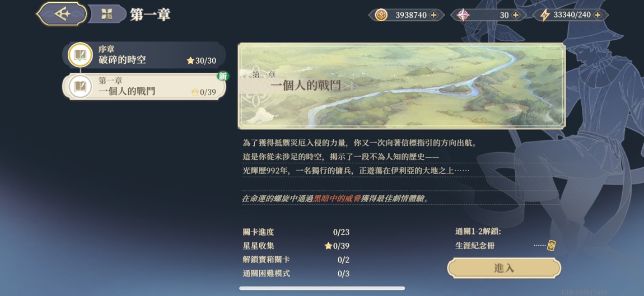Screen dimensions: 644x296
Task: Click the star icon in 星星收集 row
Action: pyautogui.click(x=328, y=246)
